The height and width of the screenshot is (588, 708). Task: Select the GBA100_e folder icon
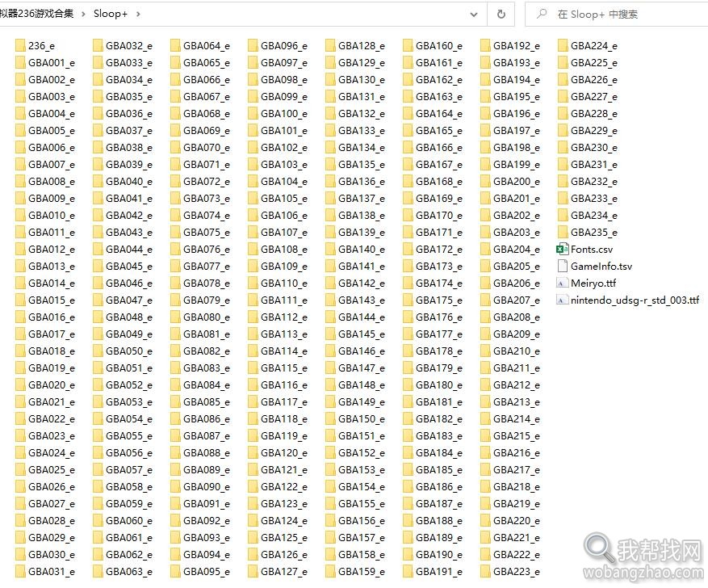pos(253,113)
